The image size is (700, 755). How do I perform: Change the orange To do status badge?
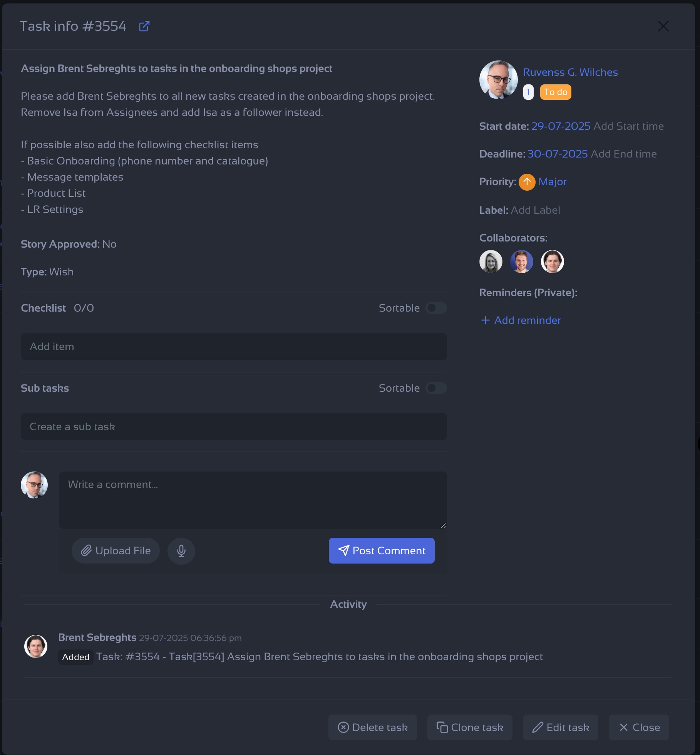556,92
